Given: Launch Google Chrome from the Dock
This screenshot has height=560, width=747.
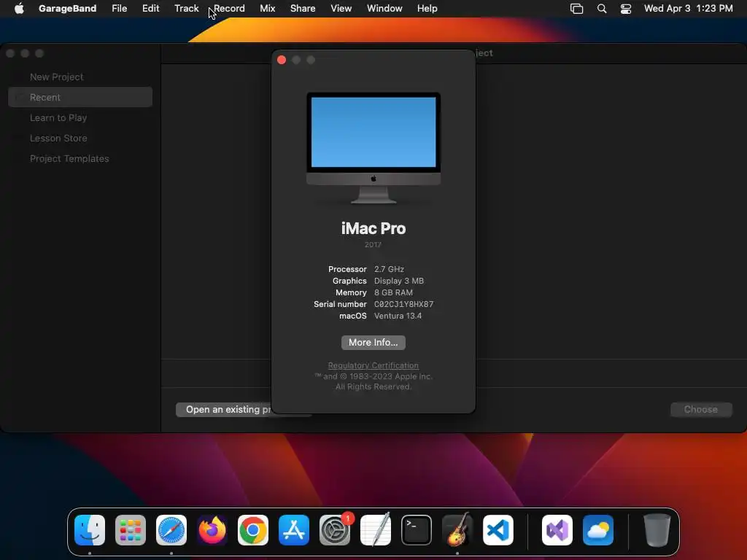Looking at the screenshot, I should click(253, 530).
